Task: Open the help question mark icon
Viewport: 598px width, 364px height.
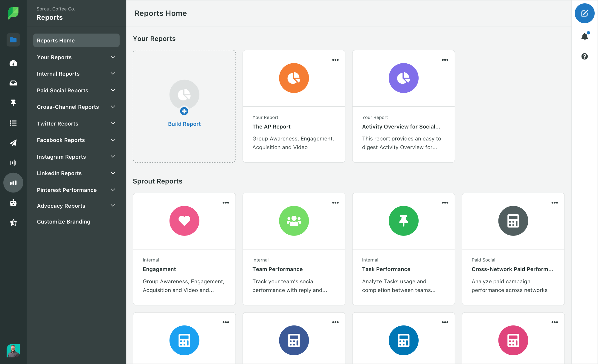Action: (585, 56)
